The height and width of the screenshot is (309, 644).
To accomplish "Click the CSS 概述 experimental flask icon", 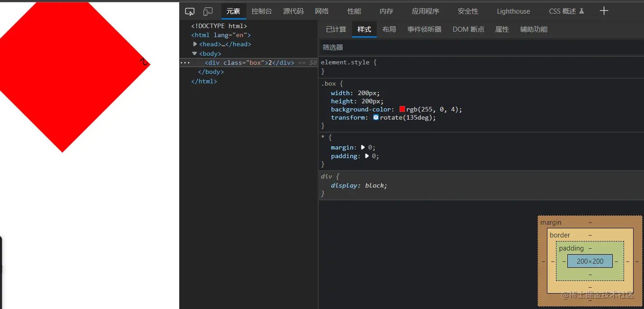I will pos(582,11).
